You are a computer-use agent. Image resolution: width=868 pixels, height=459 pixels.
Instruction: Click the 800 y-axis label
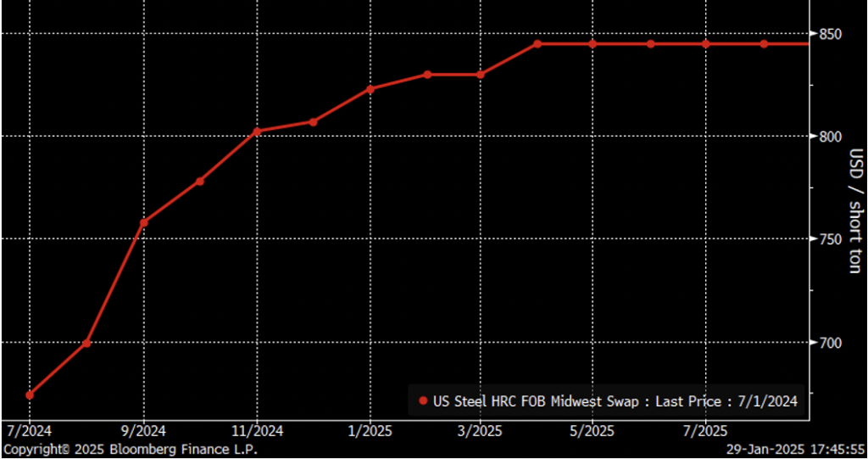[832, 137]
